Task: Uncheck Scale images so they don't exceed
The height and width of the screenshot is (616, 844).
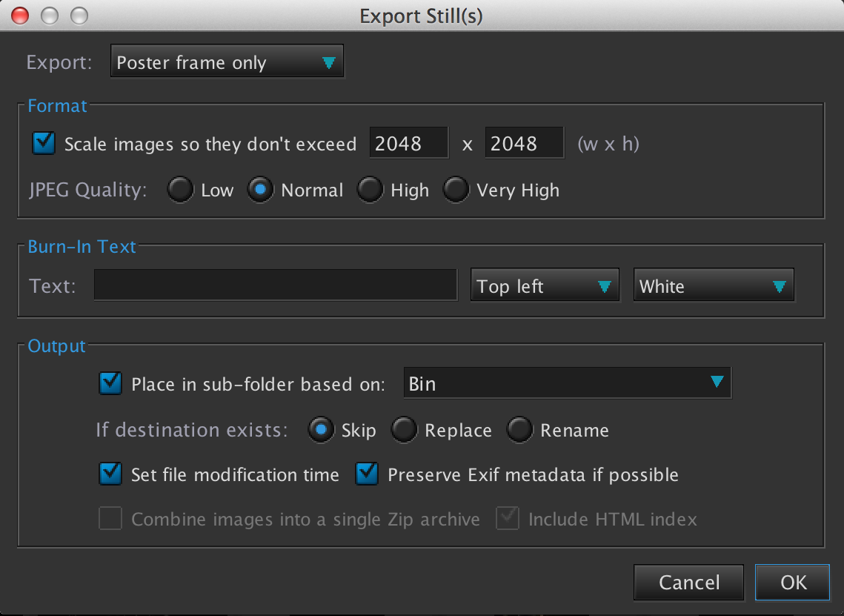Action: click(44, 143)
